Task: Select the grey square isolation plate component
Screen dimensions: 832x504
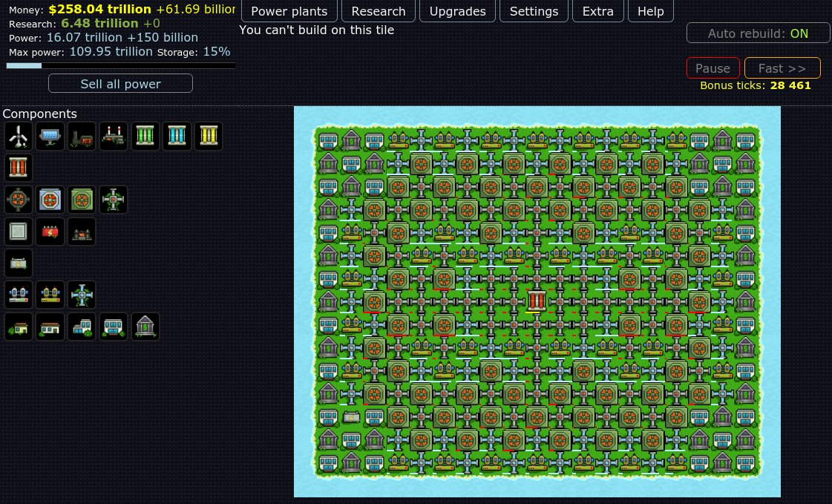Action: pyautogui.click(x=18, y=232)
